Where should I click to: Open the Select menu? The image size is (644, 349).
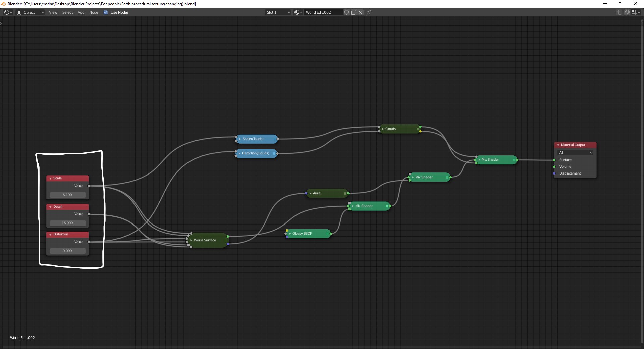(67, 12)
